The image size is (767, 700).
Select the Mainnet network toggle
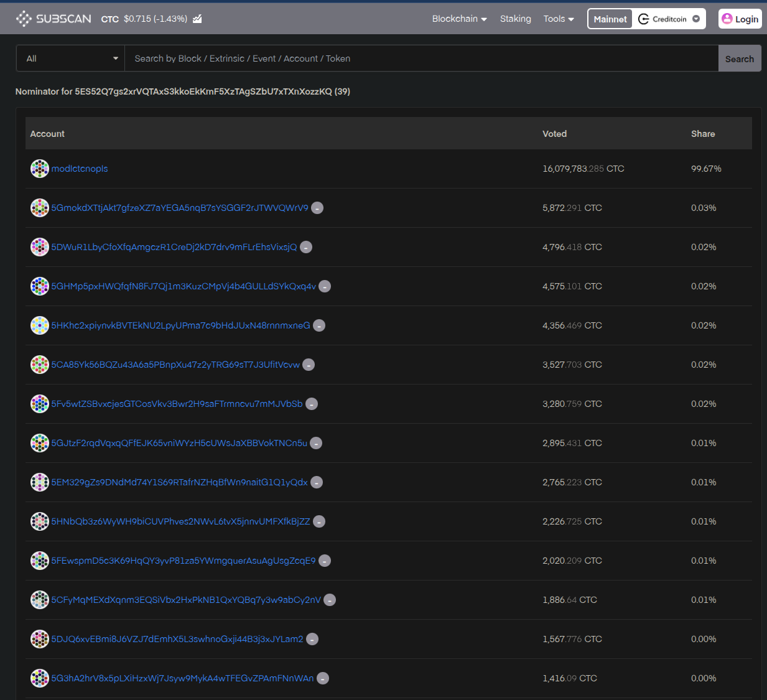click(610, 19)
